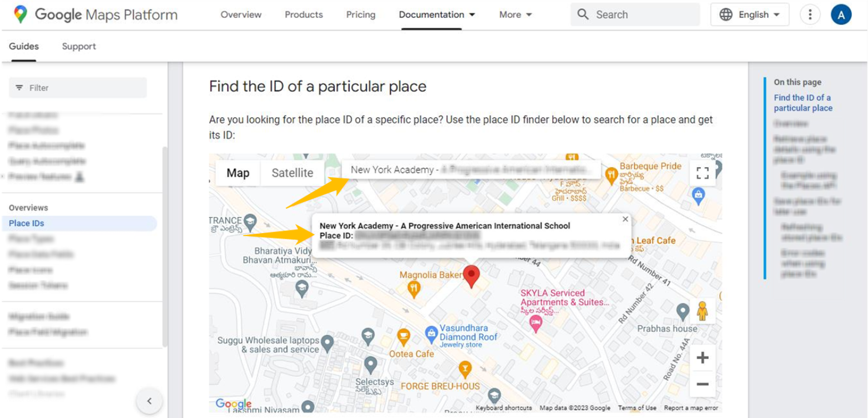Screen dimensions: 868x418
Task: Expand the More dropdown menu
Action: tap(516, 15)
